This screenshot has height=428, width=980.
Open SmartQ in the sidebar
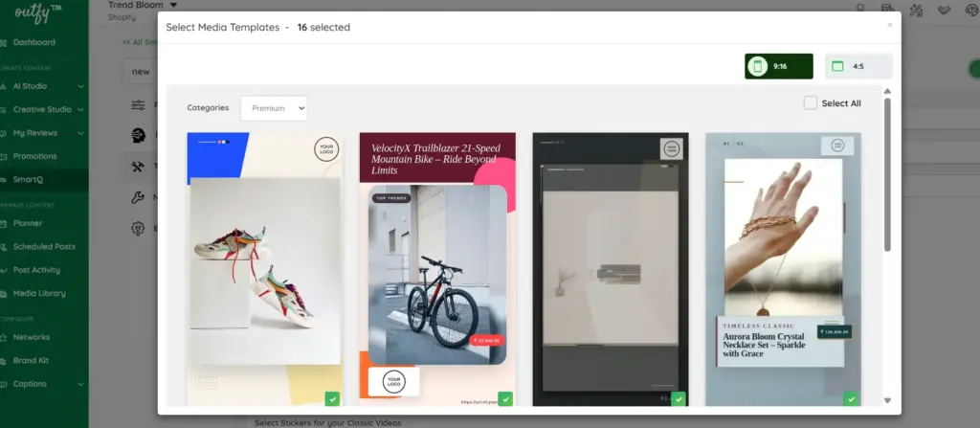pyautogui.click(x=28, y=180)
